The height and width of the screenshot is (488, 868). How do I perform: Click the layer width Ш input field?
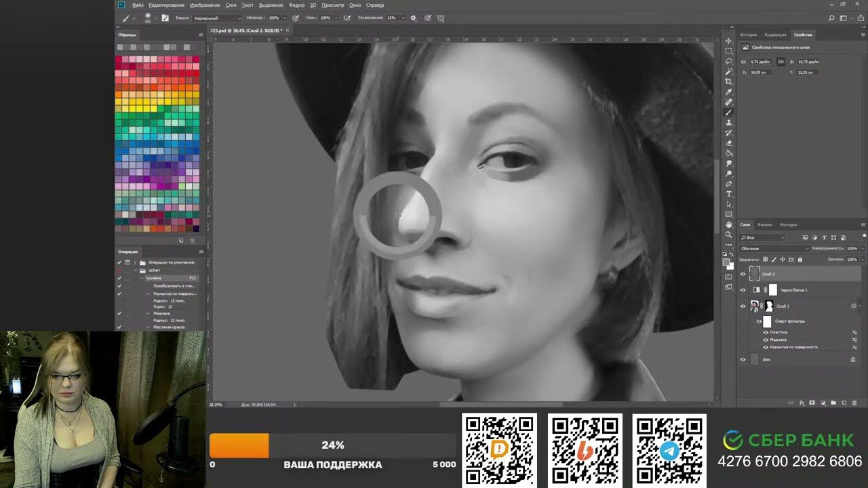coord(761,62)
